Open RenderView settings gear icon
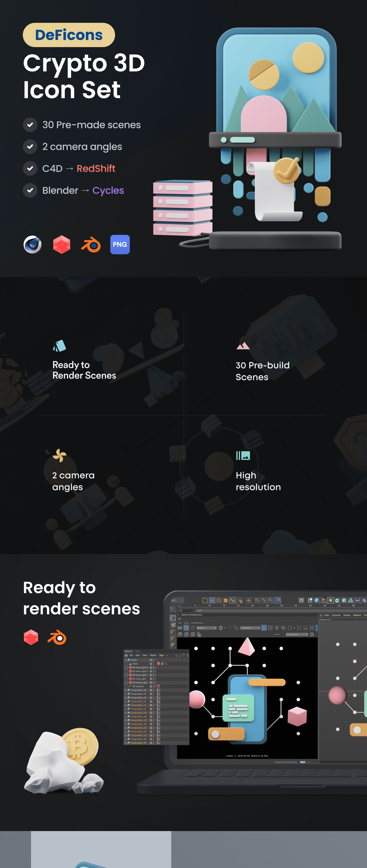 312,635
